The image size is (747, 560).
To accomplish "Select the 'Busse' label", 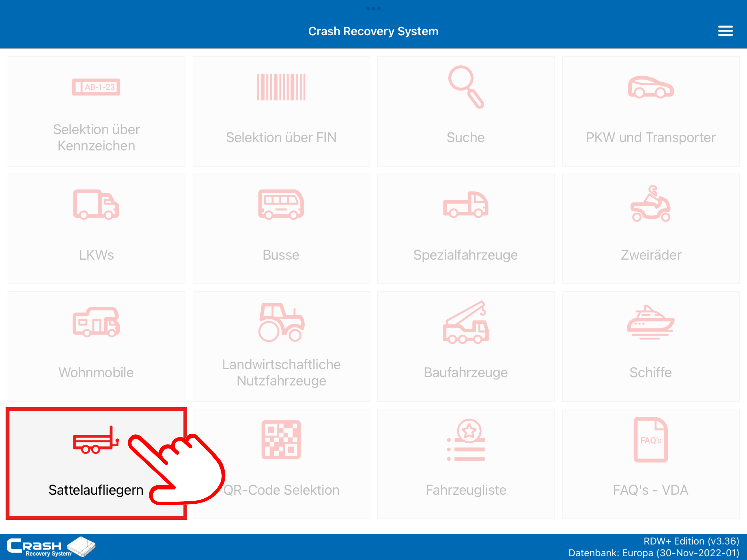I will pyautogui.click(x=281, y=255).
